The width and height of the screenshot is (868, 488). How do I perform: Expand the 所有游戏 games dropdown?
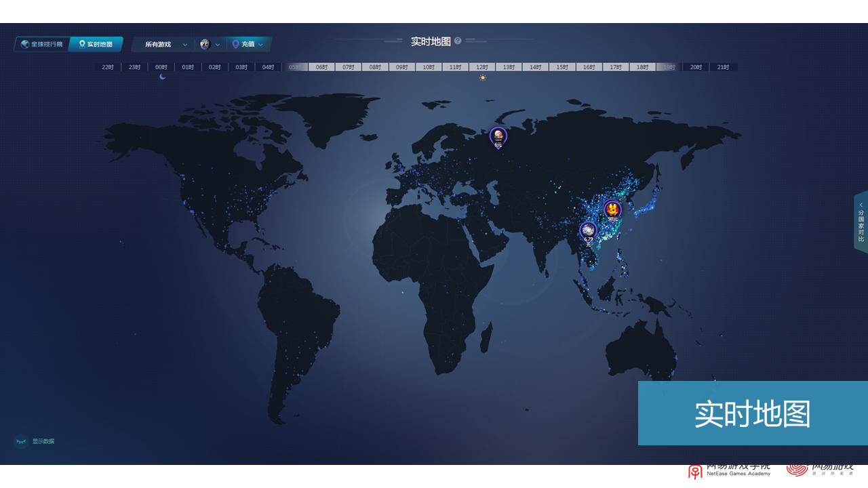pos(165,45)
